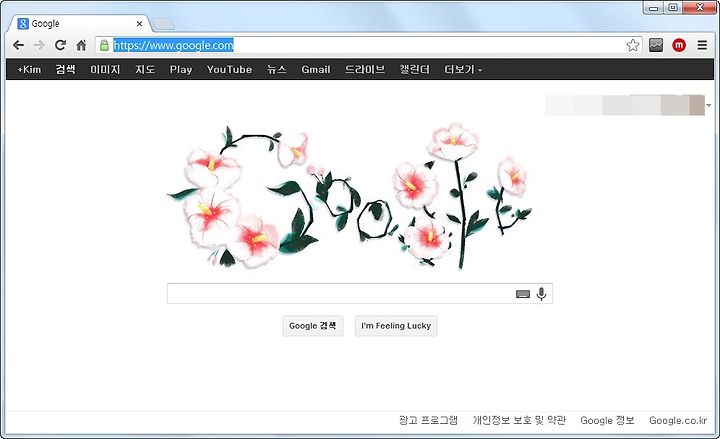Open the chart extension icon
720x439 pixels.
coord(656,45)
